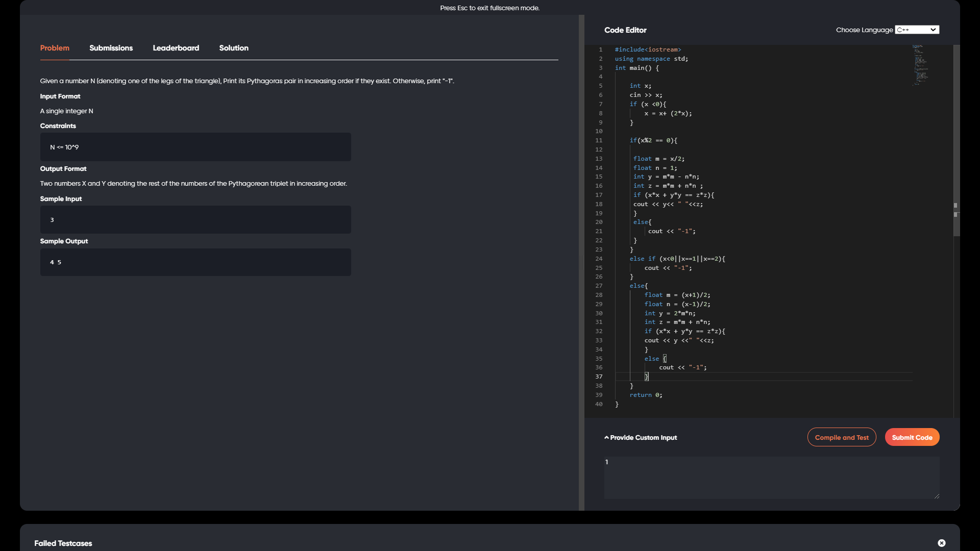Click the Sample Input box showing 3
Screen dimensions: 980x551
pos(195,220)
